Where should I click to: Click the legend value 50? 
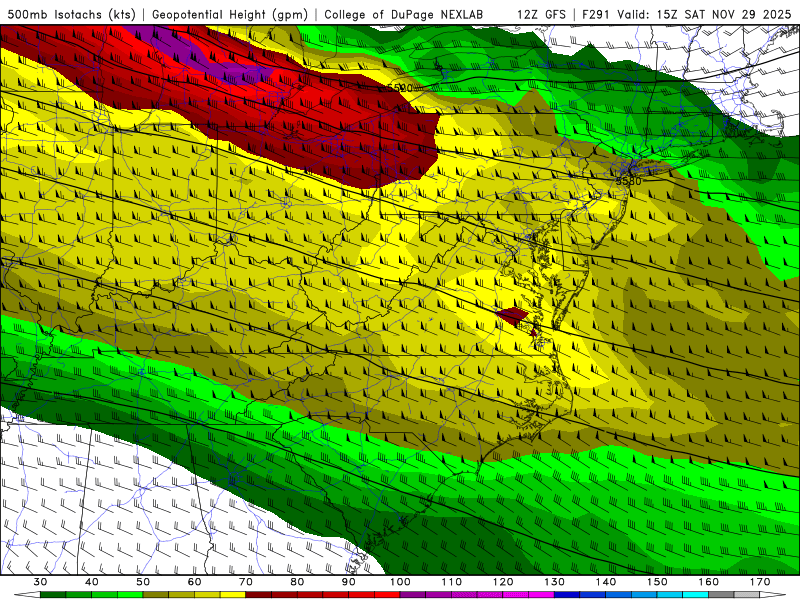pos(143,582)
